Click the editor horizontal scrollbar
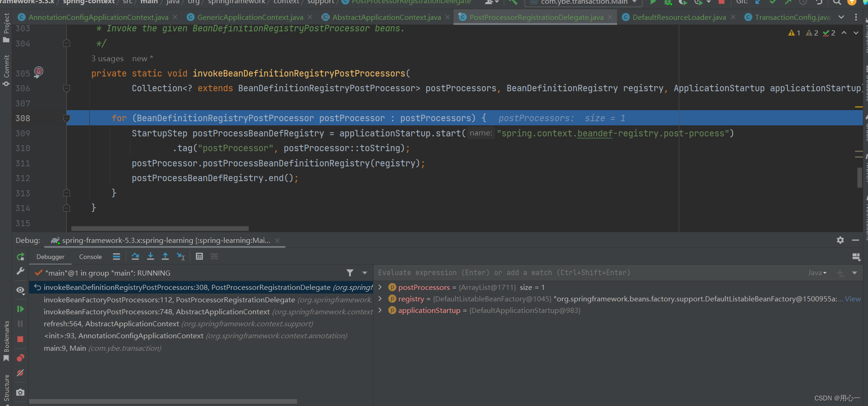The image size is (868, 406). click(x=160, y=228)
